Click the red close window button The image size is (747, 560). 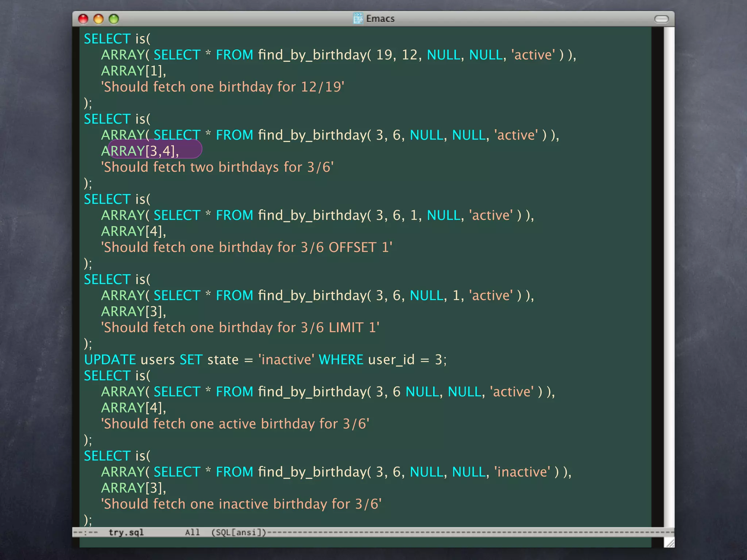[83, 19]
